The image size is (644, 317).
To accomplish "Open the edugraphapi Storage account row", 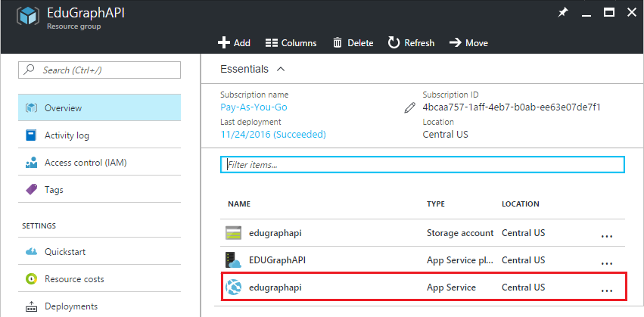I will (422, 233).
